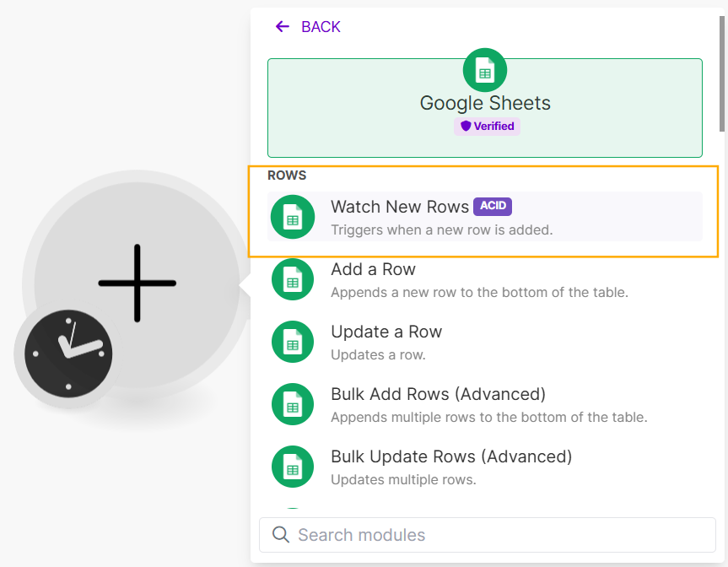Click the Verified badge
Image resolution: width=728 pixels, height=567 pixels.
[x=487, y=127]
